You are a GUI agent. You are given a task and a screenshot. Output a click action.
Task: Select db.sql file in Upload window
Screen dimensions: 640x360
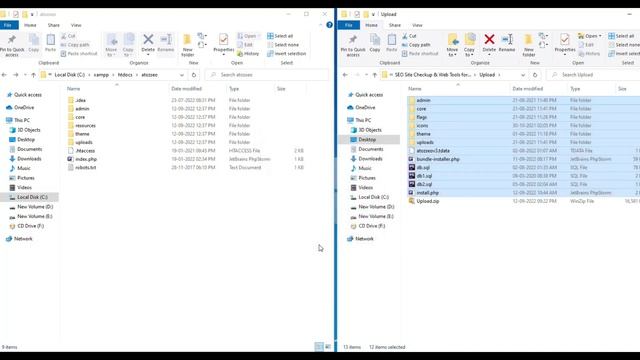coord(423,167)
